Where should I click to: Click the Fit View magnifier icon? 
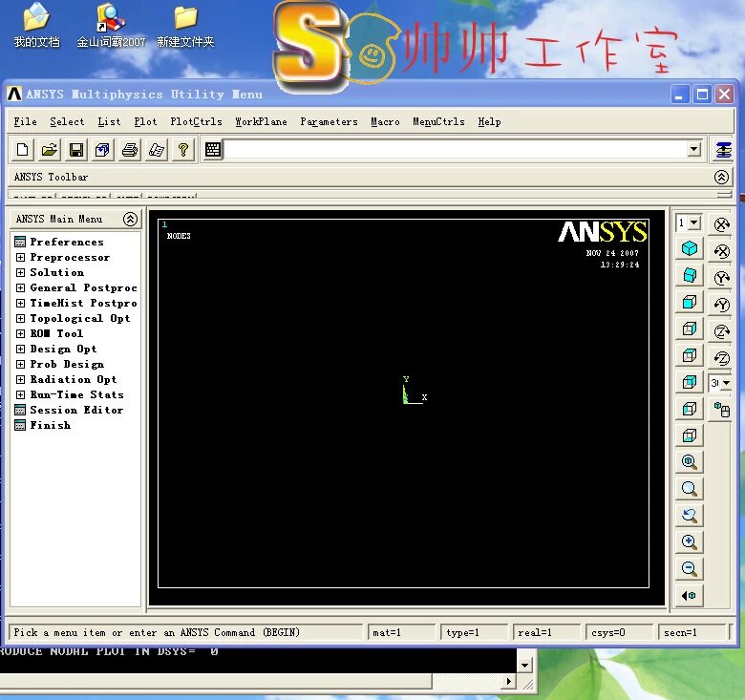pos(689,462)
